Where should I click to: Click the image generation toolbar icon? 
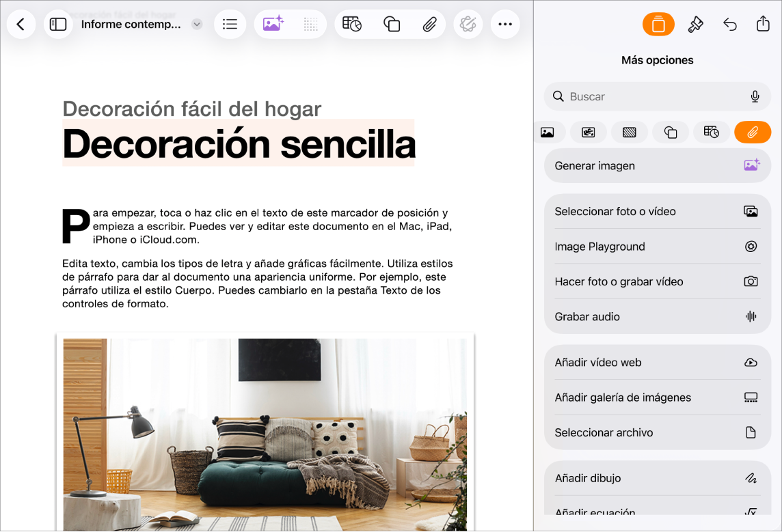coord(273,24)
